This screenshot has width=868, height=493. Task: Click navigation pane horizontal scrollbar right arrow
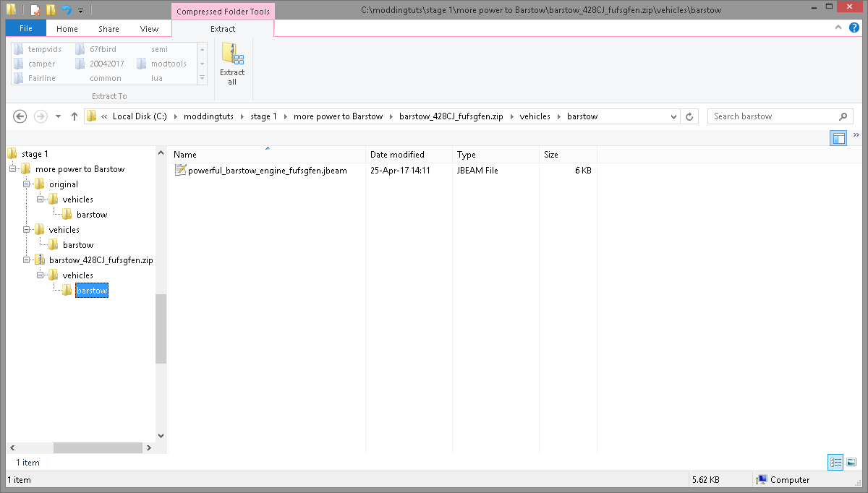(150, 447)
